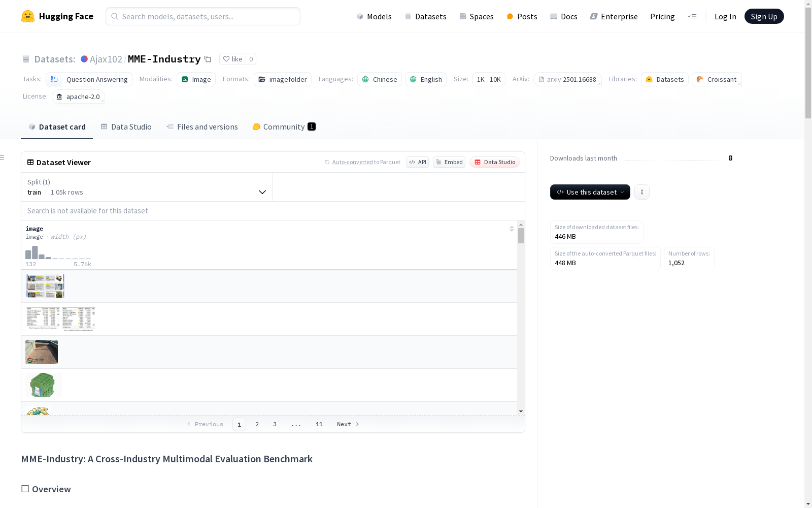Screen dimensions: 812x508
Task: Click the like count badge
Action: tap(251, 59)
